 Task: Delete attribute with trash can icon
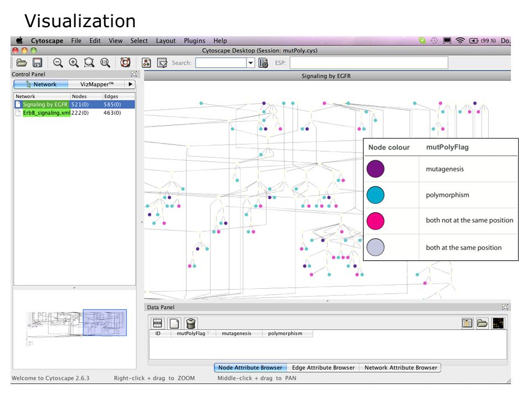(191, 323)
